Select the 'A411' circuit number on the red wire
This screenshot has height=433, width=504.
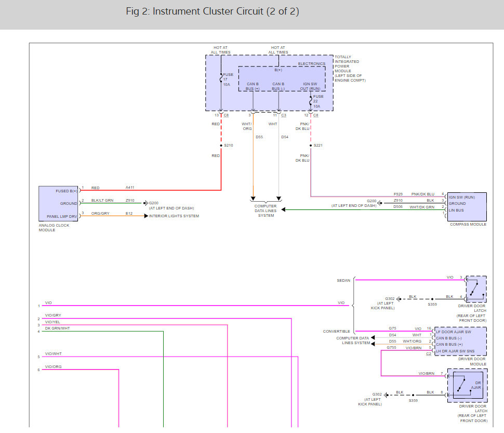point(130,188)
